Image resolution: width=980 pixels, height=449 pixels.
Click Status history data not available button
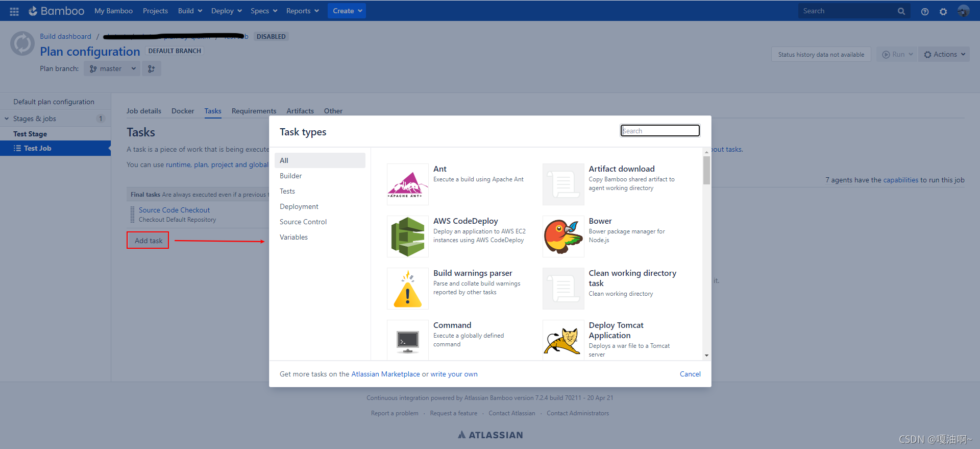(x=821, y=54)
